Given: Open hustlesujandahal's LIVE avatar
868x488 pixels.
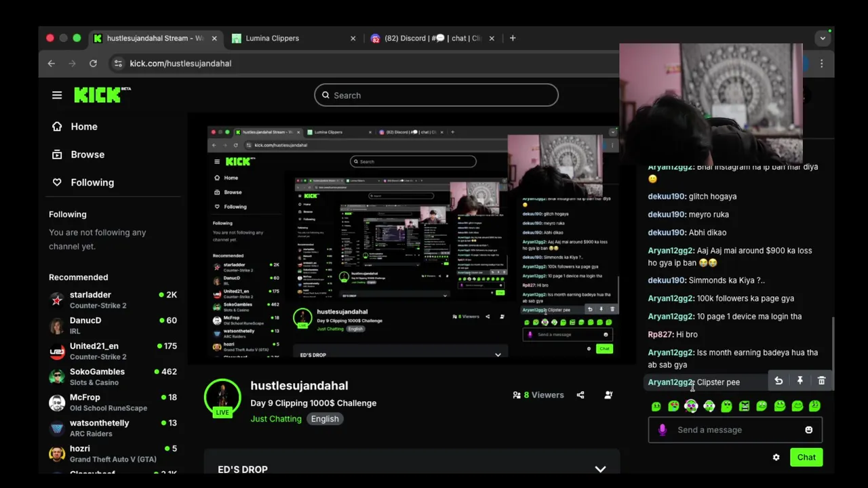Looking at the screenshot, I should tap(222, 398).
